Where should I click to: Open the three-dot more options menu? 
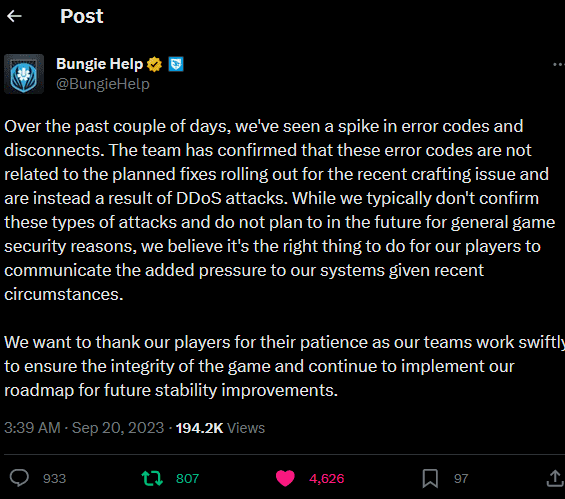coord(559,64)
